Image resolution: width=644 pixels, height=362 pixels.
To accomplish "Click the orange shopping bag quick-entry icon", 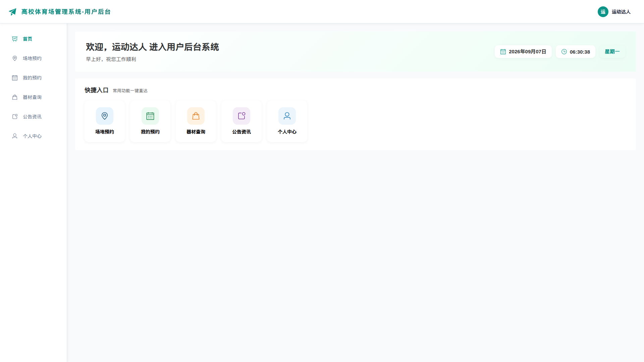I will coord(196,116).
